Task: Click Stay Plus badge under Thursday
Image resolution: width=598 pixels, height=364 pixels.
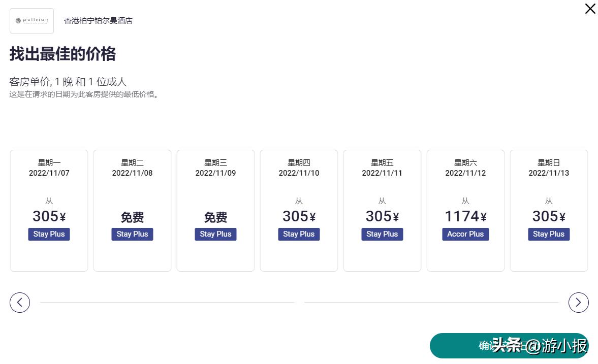Action: pyautogui.click(x=299, y=234)
